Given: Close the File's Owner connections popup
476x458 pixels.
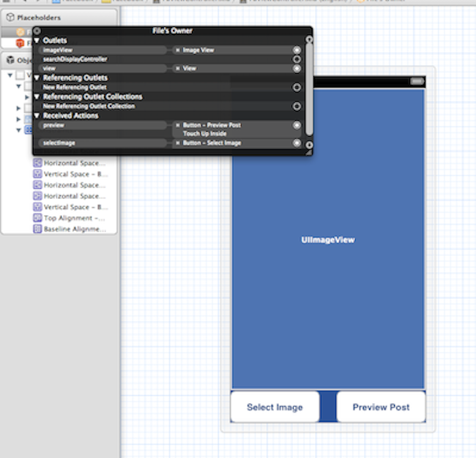Looking at the screenshot, I should tap(37, 31).
